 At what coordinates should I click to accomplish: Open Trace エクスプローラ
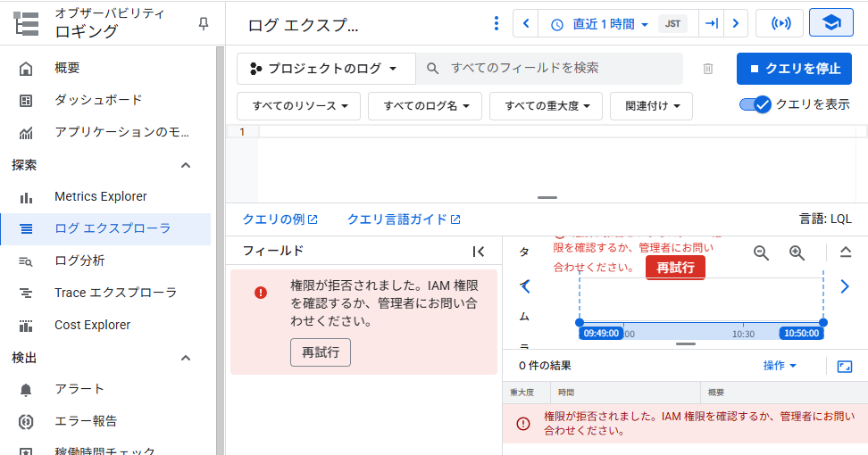[x=115, y=293]
